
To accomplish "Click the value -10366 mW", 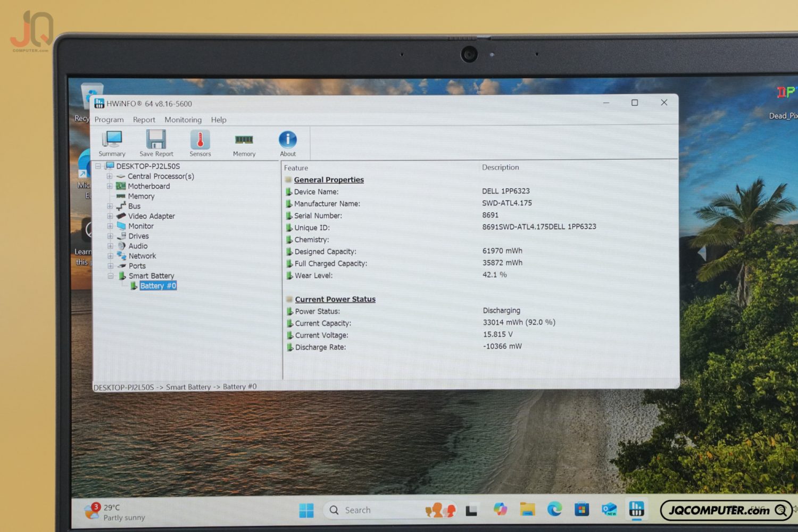I will 502,346.
